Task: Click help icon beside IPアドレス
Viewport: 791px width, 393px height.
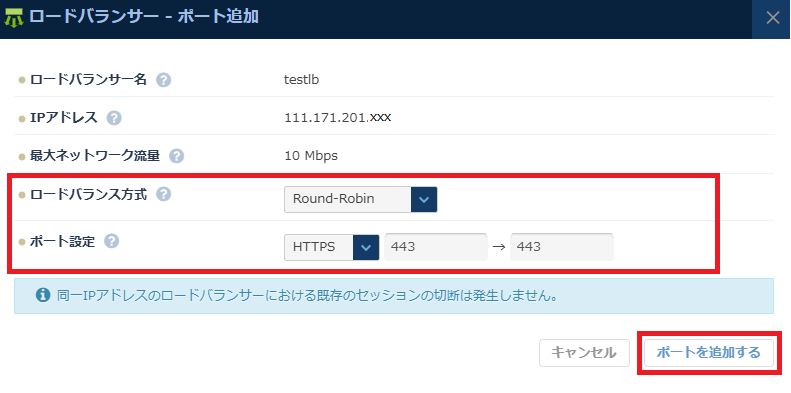Action: (x=115, y=119)
